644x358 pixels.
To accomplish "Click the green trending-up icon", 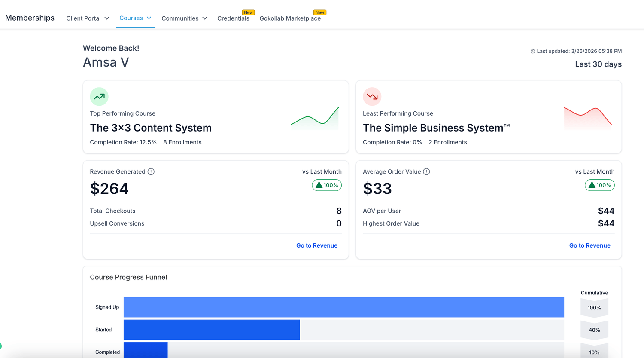I will click(x=99, y=97).
